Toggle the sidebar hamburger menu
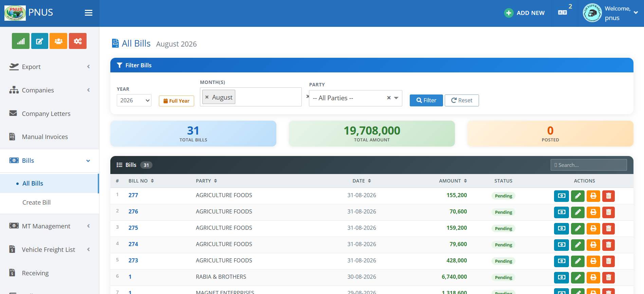Viewport: 644px width, 294px height. [89, 13]
